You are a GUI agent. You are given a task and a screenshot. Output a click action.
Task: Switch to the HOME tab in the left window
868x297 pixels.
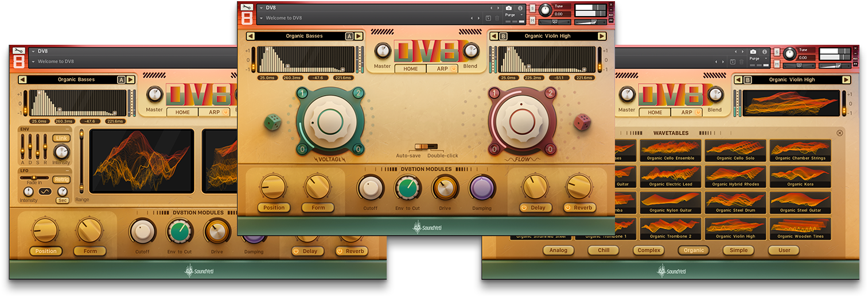[182, 112]
